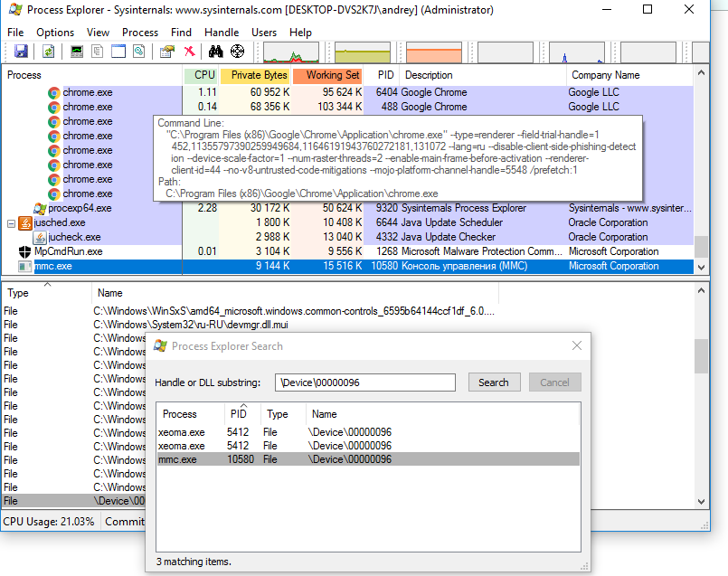Click the Save toolbar icon
The image size is (728, 576).
point(21,52)
